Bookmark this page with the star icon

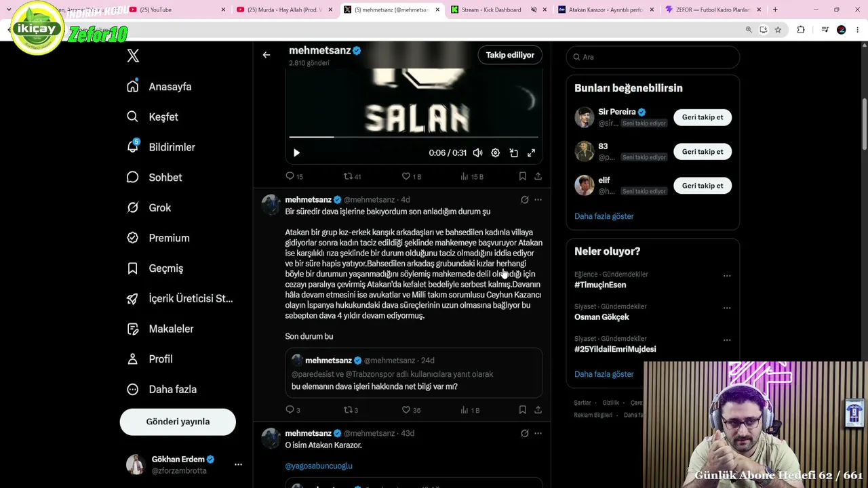(778, 30)
